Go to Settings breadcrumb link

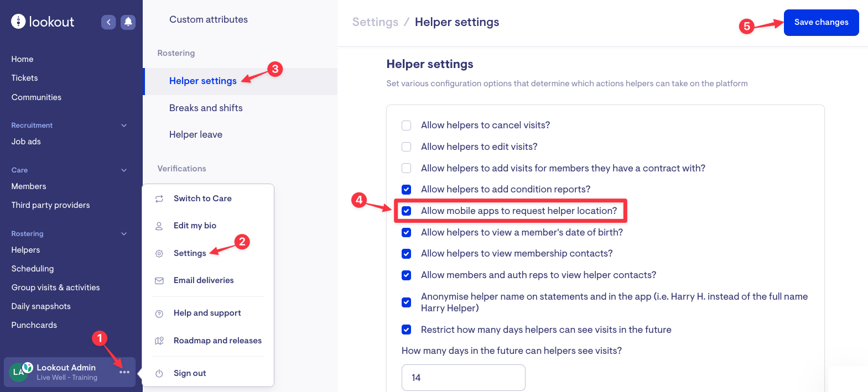[x=375, y=22]
